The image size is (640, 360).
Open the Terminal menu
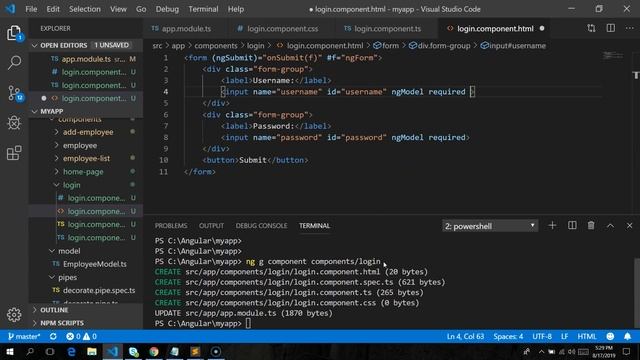(203, 9)
